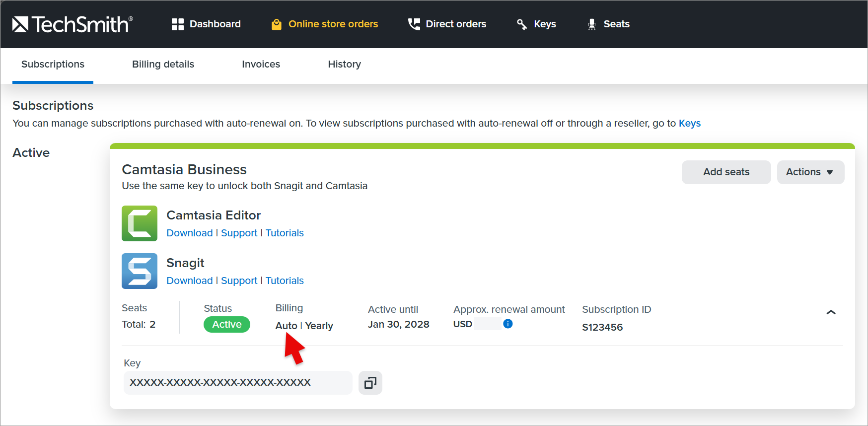Click the 'Total: 2' seats value
Viewport: 868px width, 426px height.
coord(139,324)
